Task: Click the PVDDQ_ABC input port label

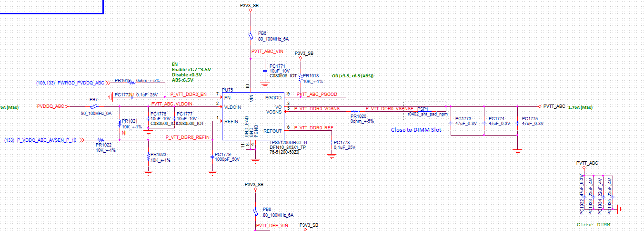Action: (x=50, y=106)
